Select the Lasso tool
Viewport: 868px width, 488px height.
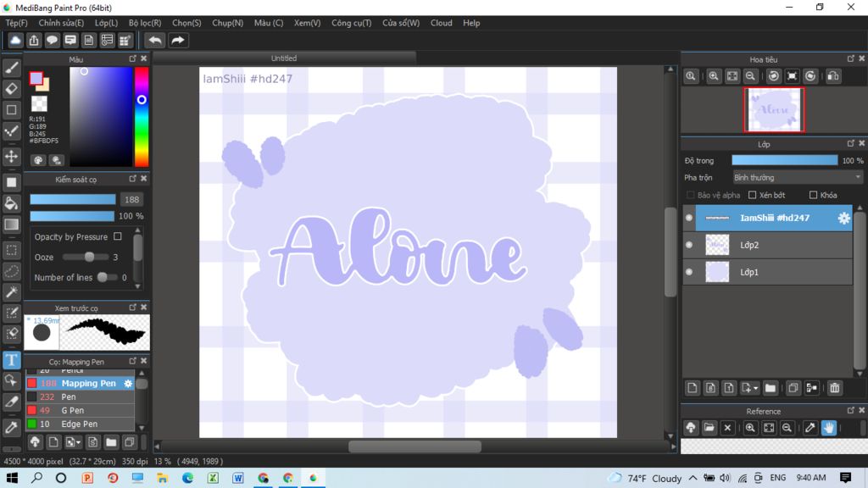[x=11, y=272]
